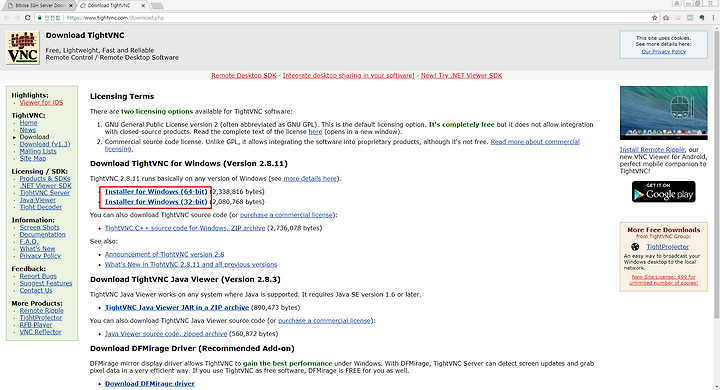Open .NET Viewer SDK sidebar link
The image size is (720, 390).
click(45, 186)
